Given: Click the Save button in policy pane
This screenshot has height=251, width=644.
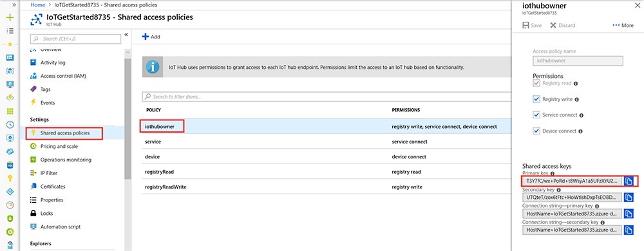Looking at the screenshot, I should coord(532,26).
